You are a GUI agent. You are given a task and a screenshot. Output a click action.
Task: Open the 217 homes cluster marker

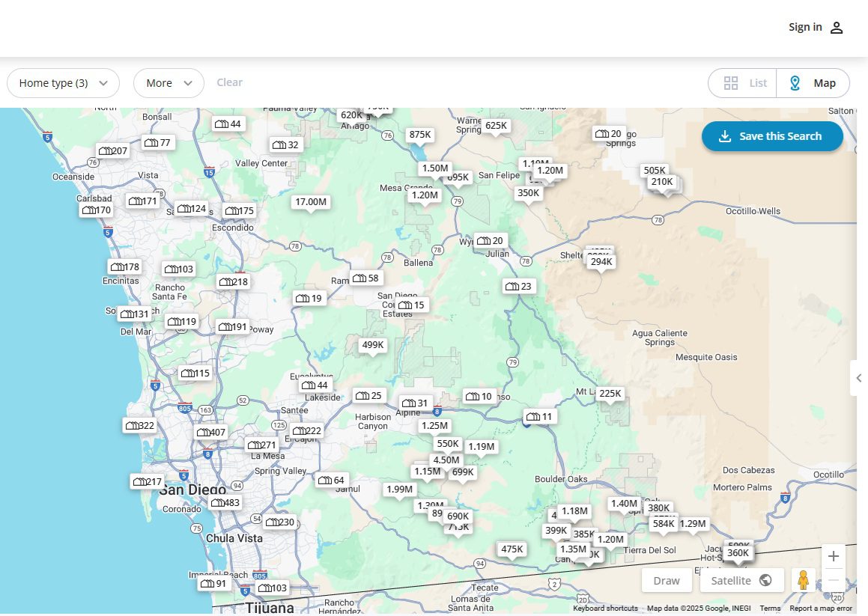coord(147,481)
